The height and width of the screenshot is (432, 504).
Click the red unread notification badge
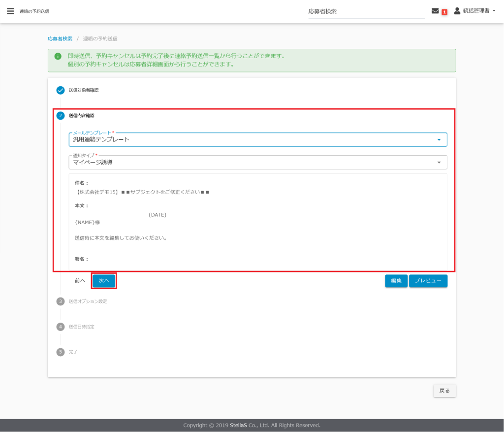444,12
